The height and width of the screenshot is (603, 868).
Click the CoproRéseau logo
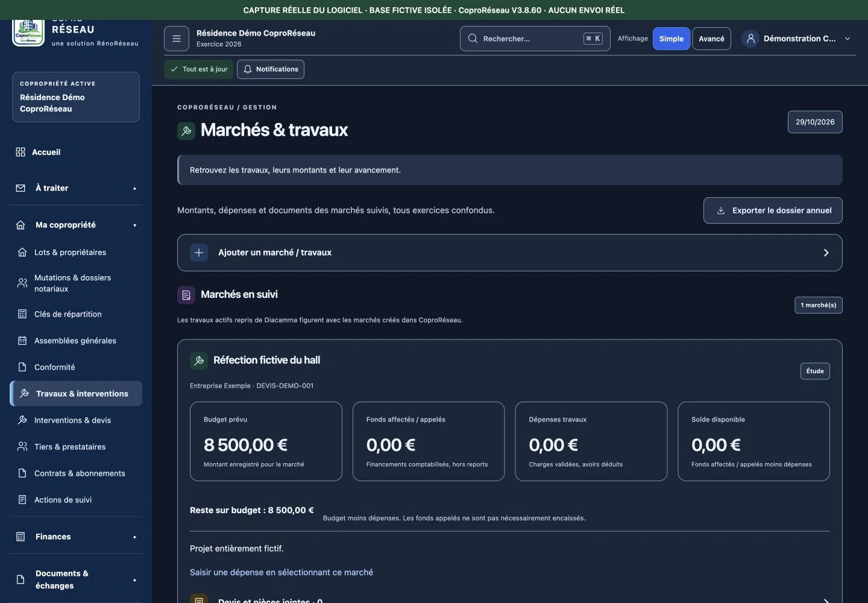pos(28,33)
